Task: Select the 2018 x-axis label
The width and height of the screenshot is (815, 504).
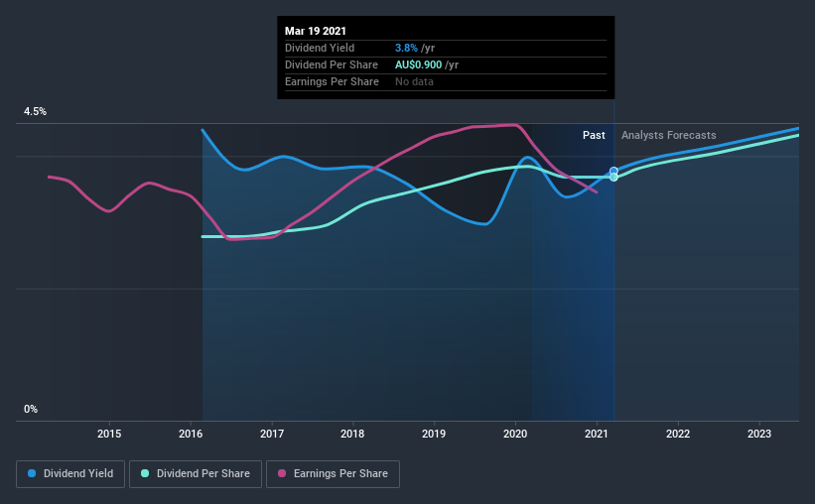Action: pyautogui.click(x=352, y=434)
